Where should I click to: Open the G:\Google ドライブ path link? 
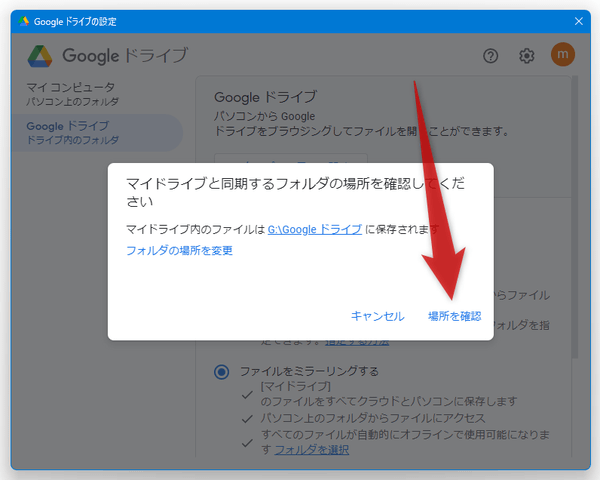315,229
